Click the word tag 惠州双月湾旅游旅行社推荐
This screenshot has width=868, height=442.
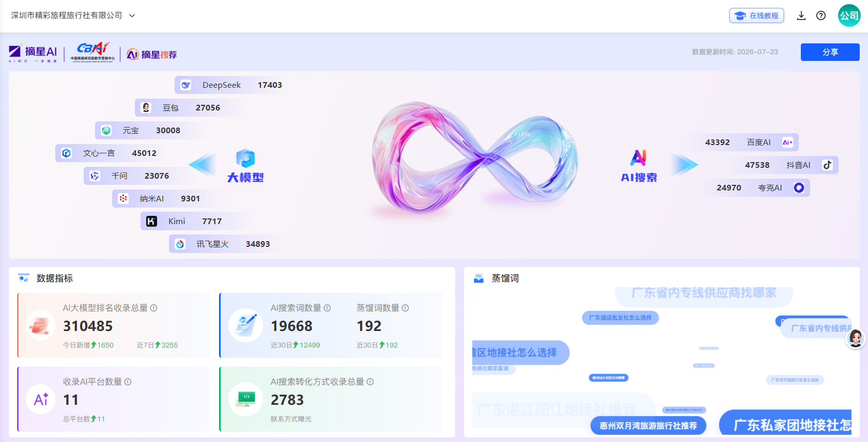(648, 425)
